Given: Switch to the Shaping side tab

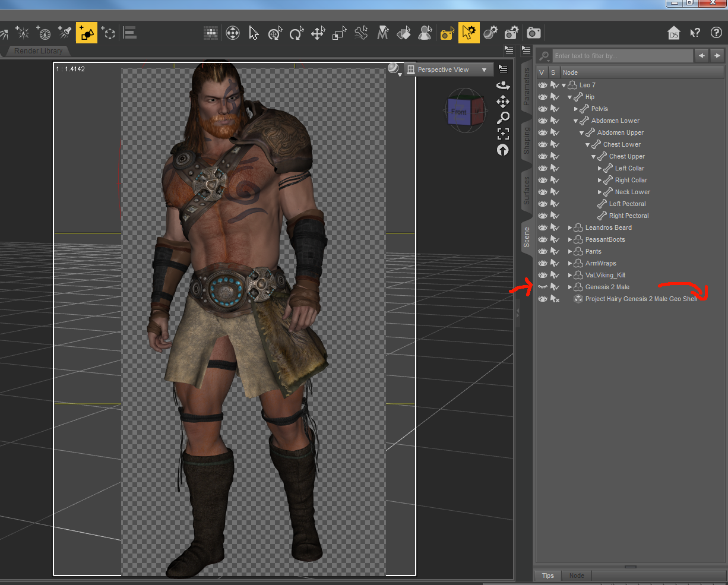Looking at the screenshot, I should point(527,141).
